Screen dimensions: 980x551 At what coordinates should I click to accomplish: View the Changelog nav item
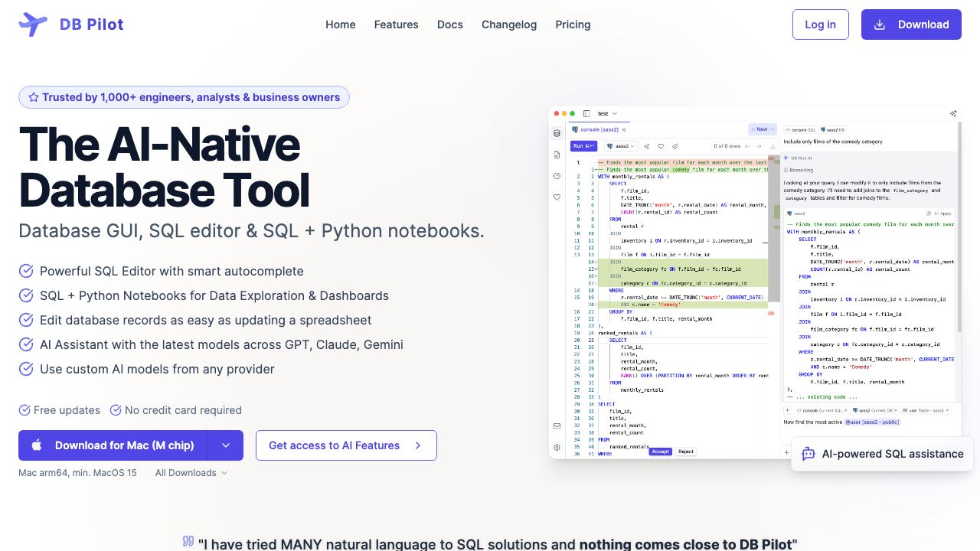click(509, 24)
